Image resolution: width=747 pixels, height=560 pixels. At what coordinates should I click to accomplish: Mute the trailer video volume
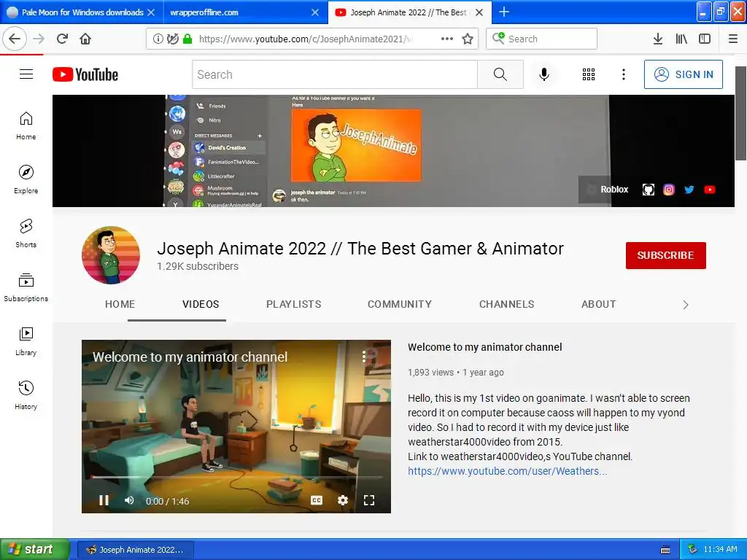[129, 500]
